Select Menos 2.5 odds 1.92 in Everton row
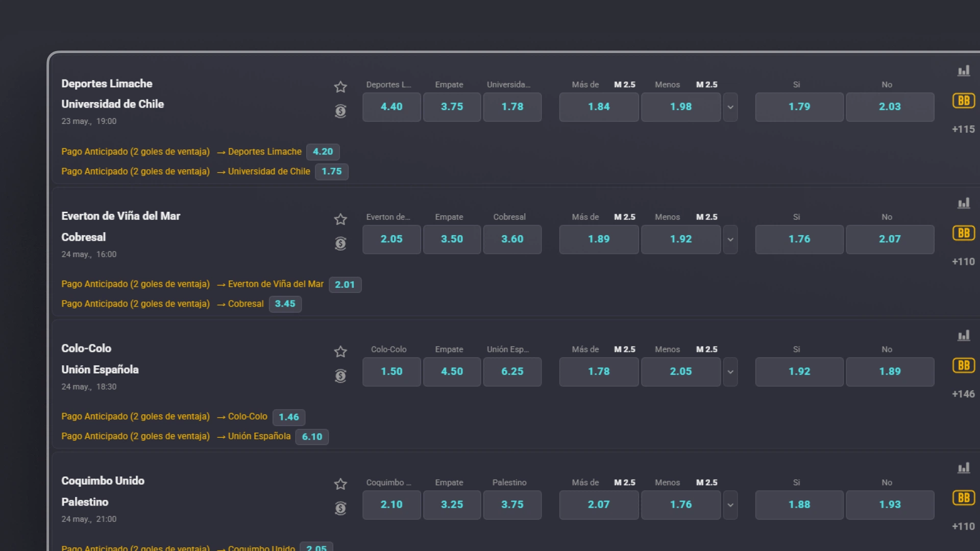Image resolution: width=980 pixels, height=551 pixels. pos(681,239)
